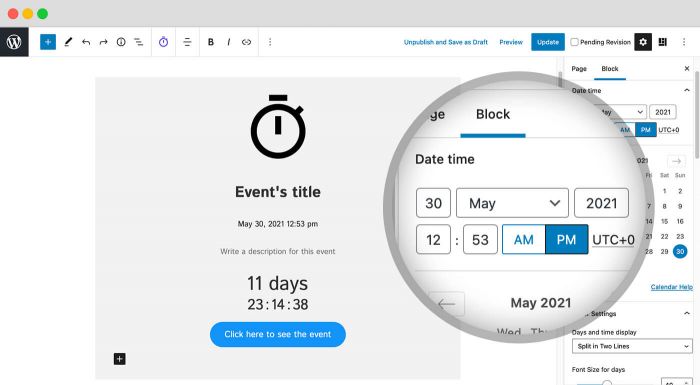This screenshot has height=385, width=700.
Task: Click the sidebar year field above the UTC+0 link
Action: point(663,112)
